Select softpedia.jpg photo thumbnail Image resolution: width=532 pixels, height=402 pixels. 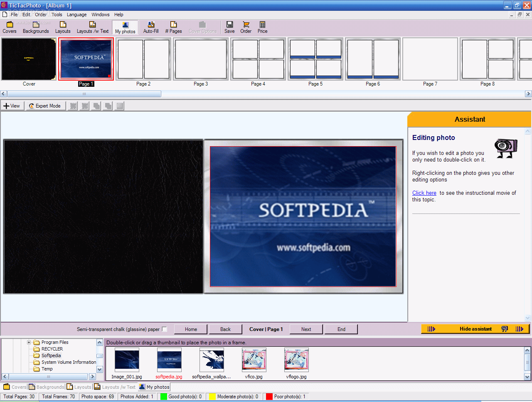pos(169,360)
